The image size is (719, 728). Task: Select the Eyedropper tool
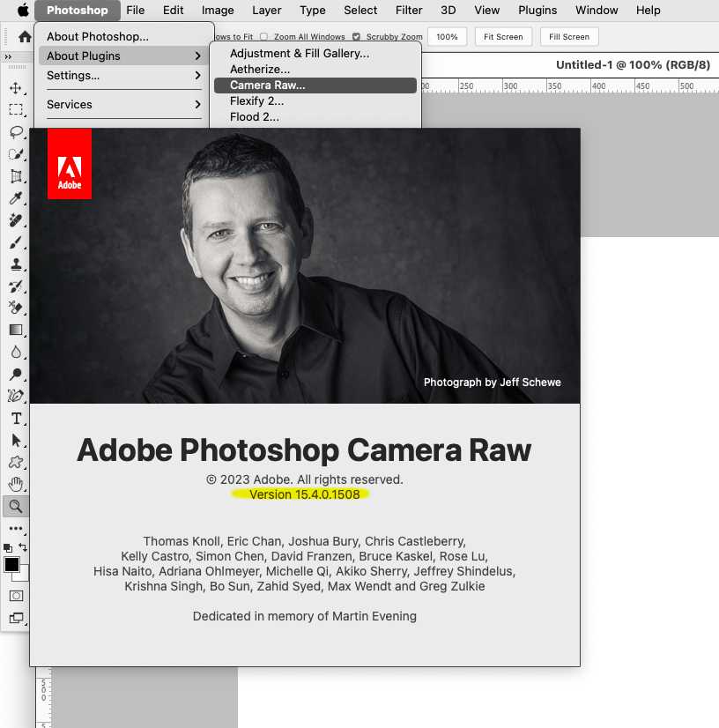pyautogui.click(x=16, y=198)
